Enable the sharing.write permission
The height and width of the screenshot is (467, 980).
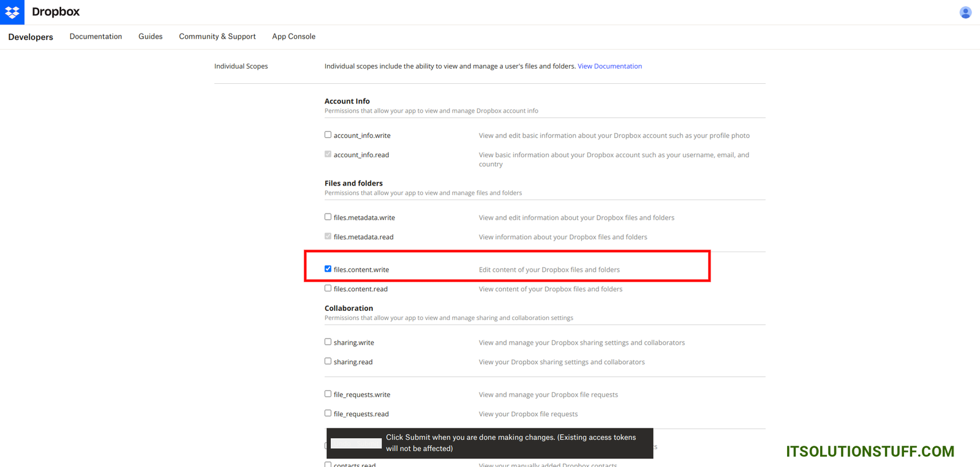(328, 342)
